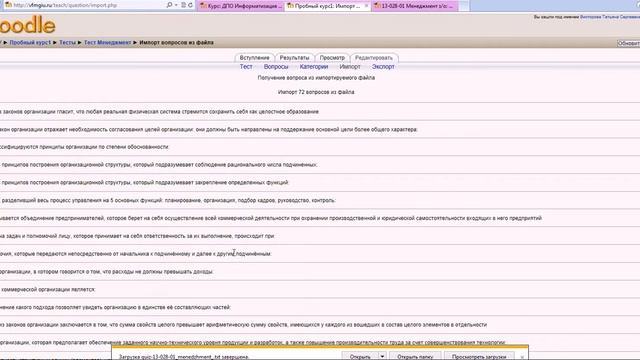The image size is (640, 360).
Task: Switch to 'Курс: ДПО Информатизация' browser tab
Action: 240,6
